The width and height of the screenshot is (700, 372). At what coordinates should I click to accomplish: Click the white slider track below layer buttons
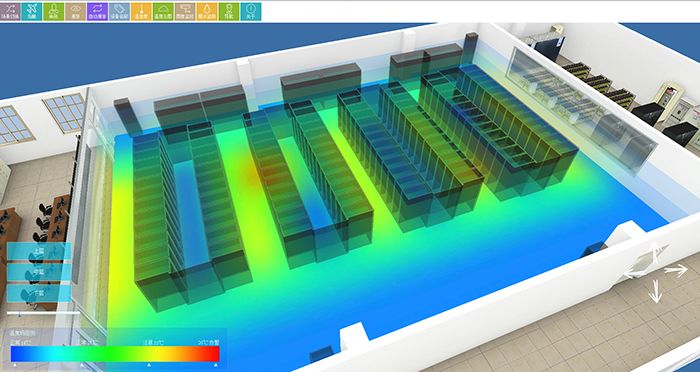(43, 313)
